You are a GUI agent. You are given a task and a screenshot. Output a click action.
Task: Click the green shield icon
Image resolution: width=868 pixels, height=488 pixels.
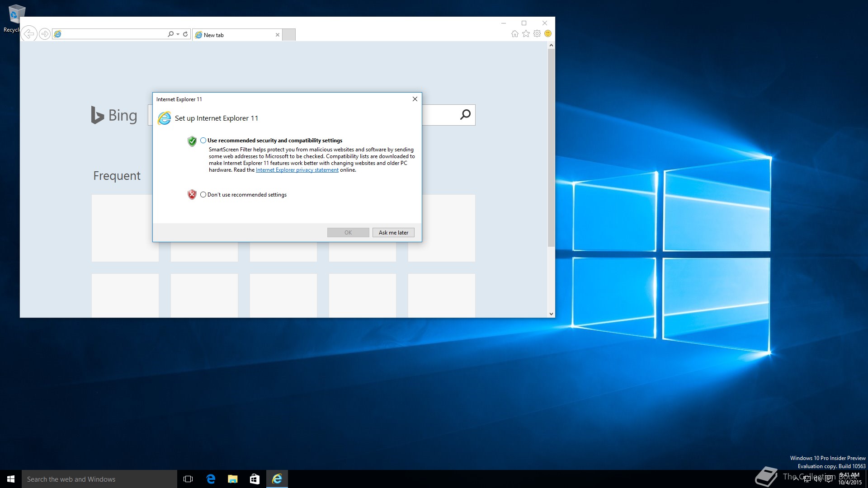point(192,141)
